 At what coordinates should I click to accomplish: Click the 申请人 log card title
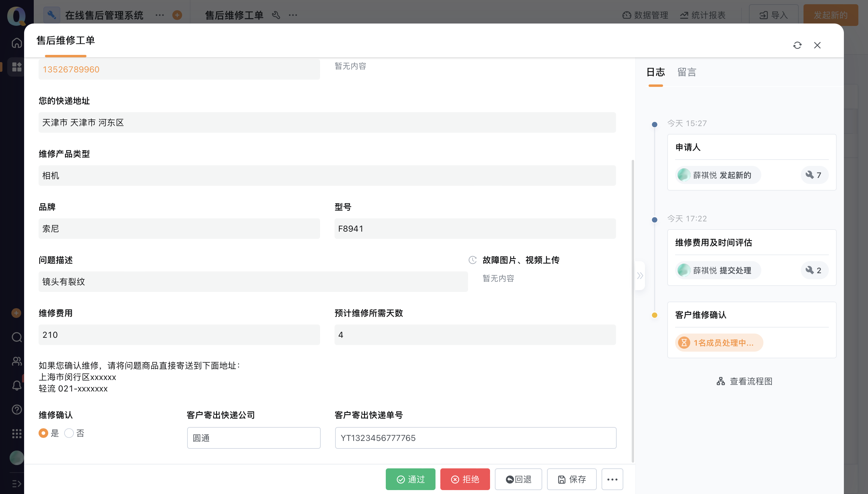(688, 147)
